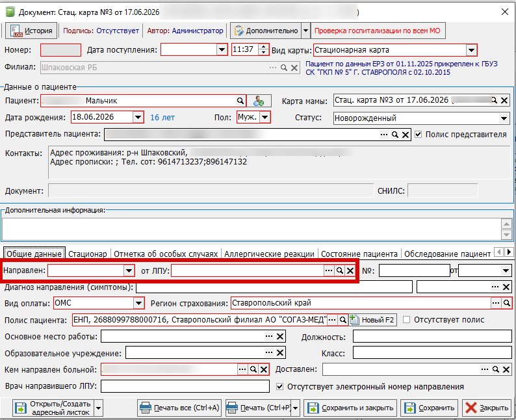This screenshot has width=516, height=420.
Task: Clear Основное место работы field
Action: click(279, 336)
